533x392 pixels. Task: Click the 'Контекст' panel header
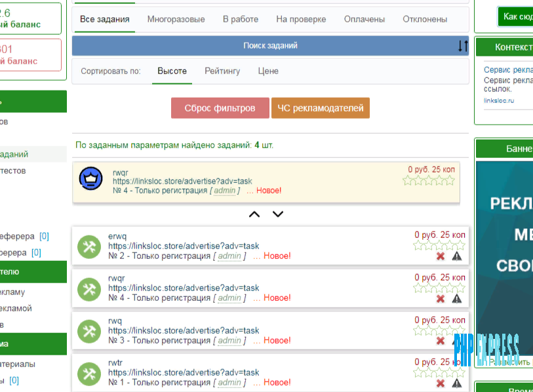[504, 47]
